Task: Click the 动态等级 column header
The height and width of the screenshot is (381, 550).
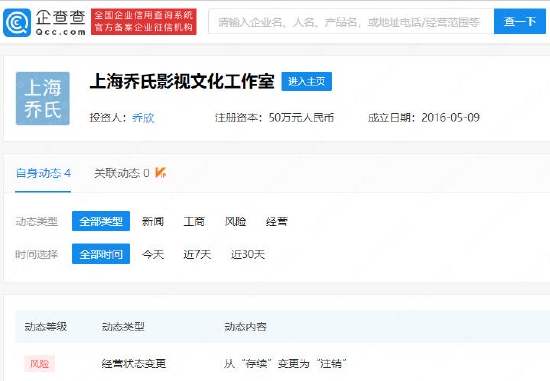Action: pos(46,327)
